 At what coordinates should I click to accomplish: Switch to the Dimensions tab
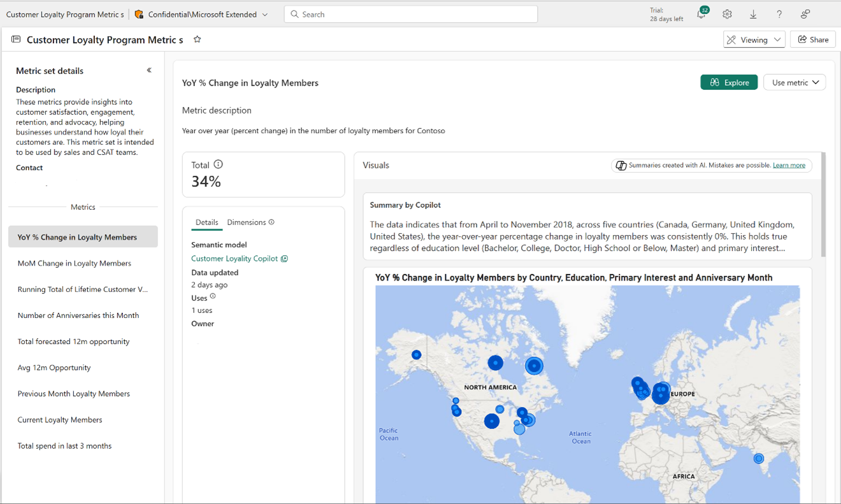tap(247, 222)
